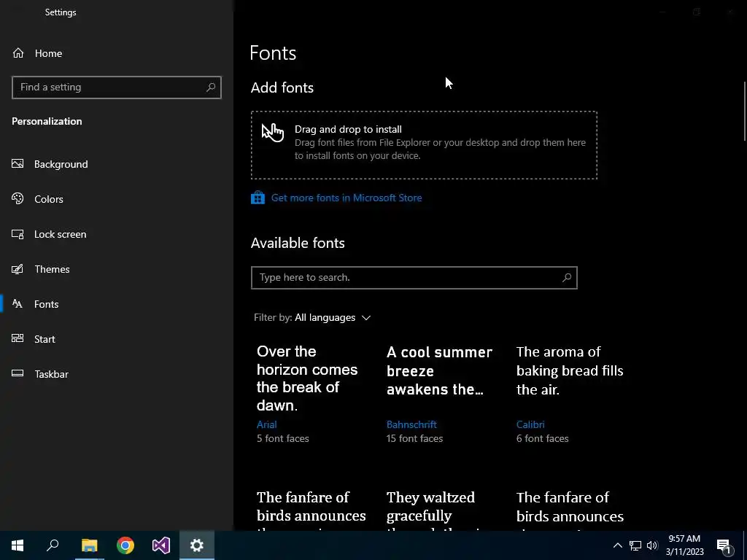This screenshot has height=560, width=747.
Task: Click the Microsoft Store bag icon
Action: [258, 198]
